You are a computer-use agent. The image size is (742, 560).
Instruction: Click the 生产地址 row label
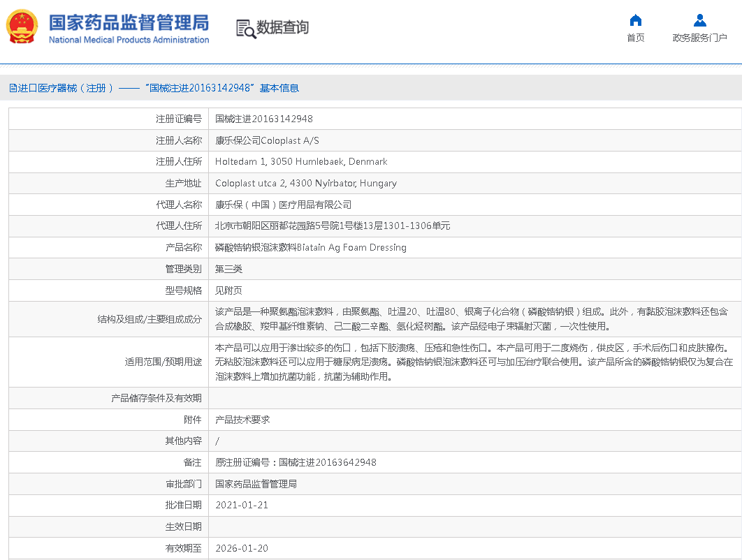coord(184,184)
